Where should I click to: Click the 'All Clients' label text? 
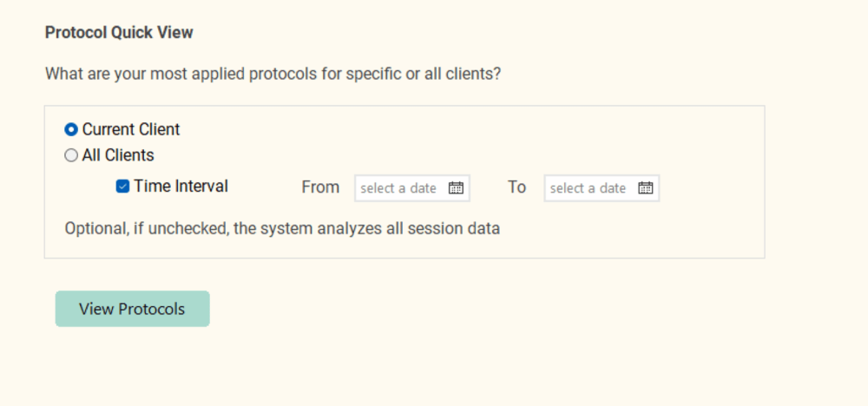click(x=118, y=155)
